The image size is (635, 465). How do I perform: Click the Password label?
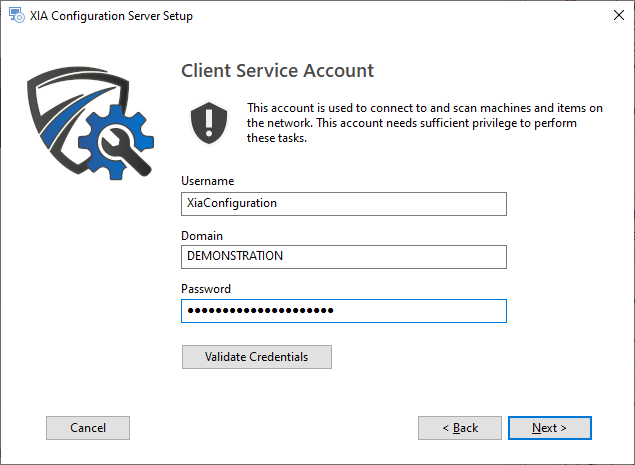click(x=206, y=289)
